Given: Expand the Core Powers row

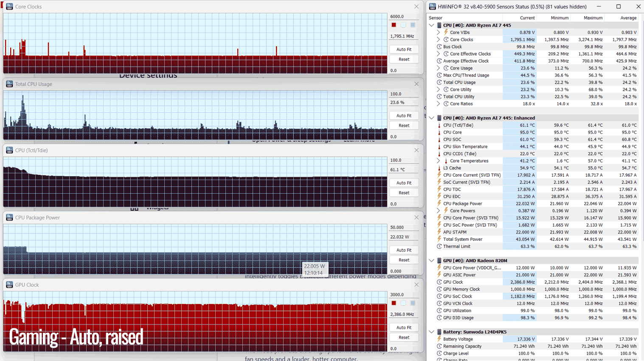Looking at the screenshot, I should tap(439, 211).
